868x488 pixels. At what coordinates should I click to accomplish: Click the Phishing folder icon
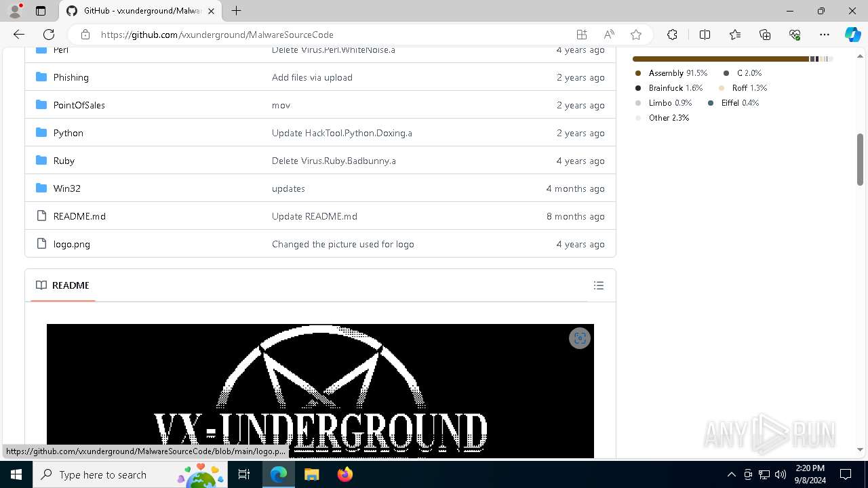coord(41,77)
